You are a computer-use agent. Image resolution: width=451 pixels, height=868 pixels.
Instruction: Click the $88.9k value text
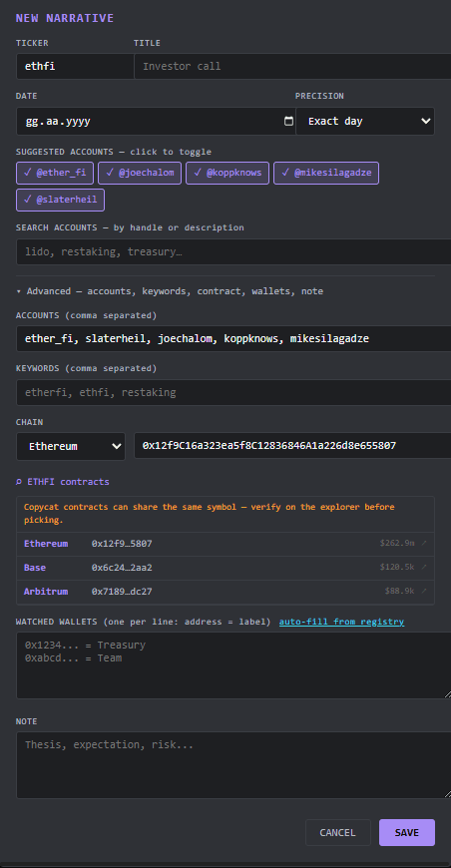(399, 592)
